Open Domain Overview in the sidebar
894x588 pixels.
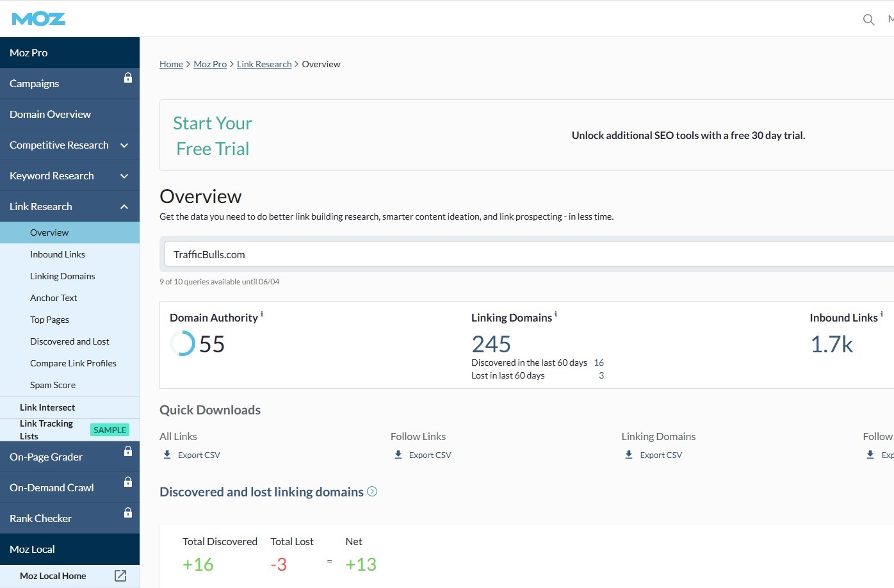pyautogui.click(x=70, y=114)
